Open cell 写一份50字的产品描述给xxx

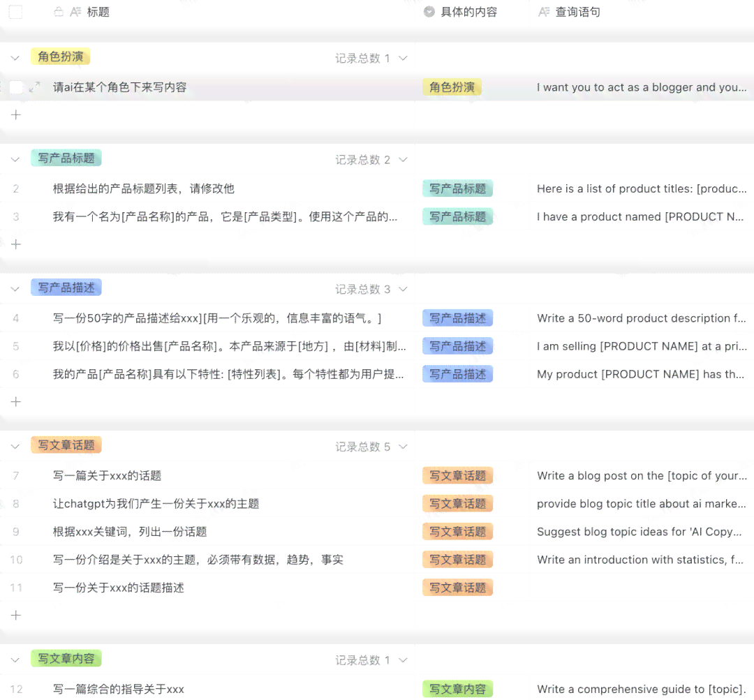[x=217, y=318]
